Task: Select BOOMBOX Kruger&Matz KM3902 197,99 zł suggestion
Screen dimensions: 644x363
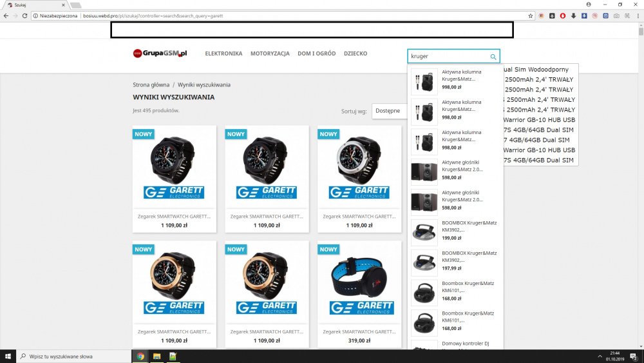Action: pos(455,261)
